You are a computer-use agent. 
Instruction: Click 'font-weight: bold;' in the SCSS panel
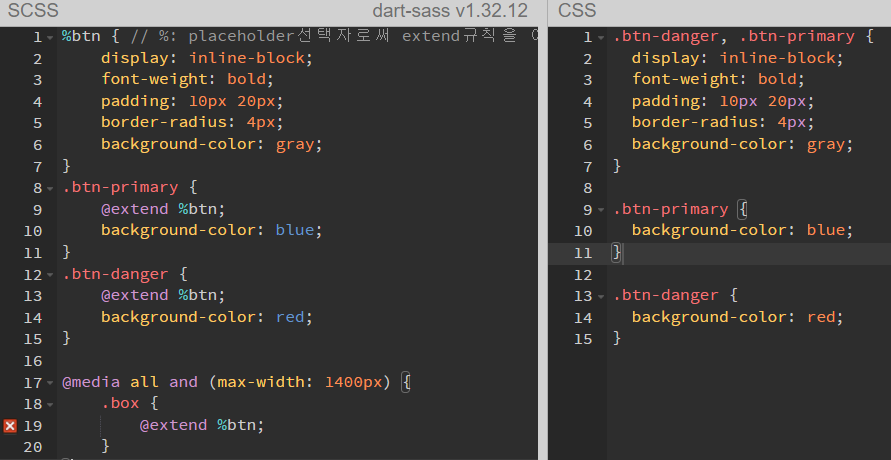click(x=188, y=79)
